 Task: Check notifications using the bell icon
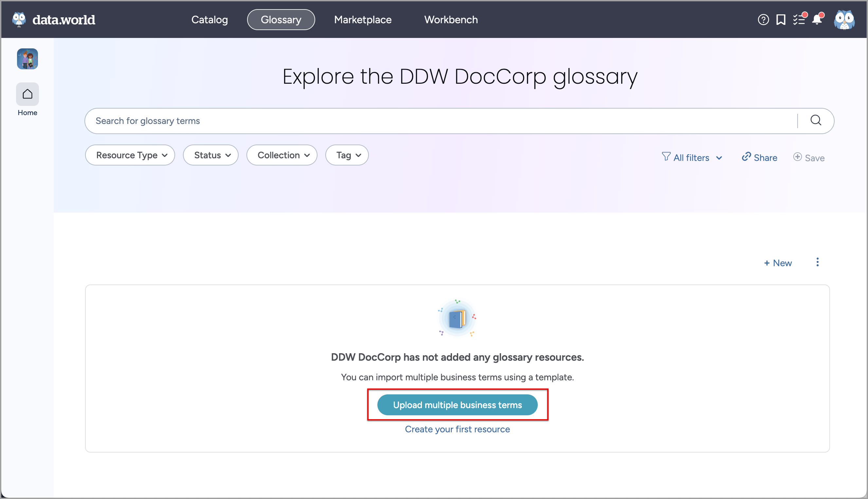tap(818, 20)
